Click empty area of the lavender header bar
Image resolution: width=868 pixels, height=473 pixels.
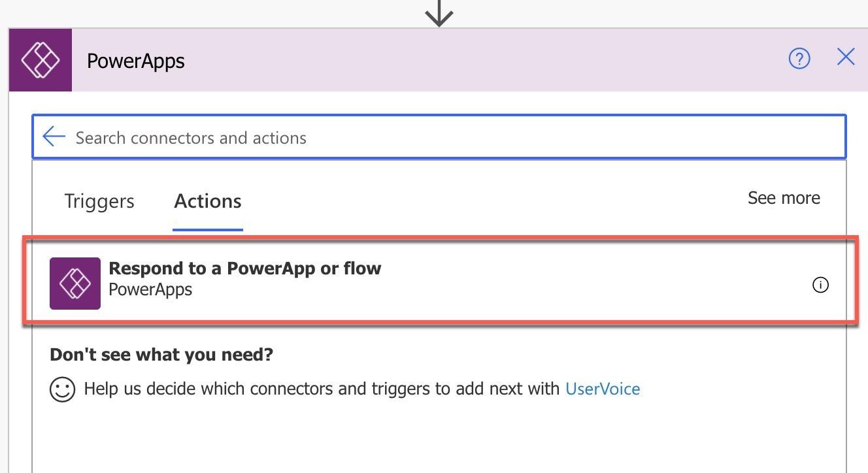[484, 60]
